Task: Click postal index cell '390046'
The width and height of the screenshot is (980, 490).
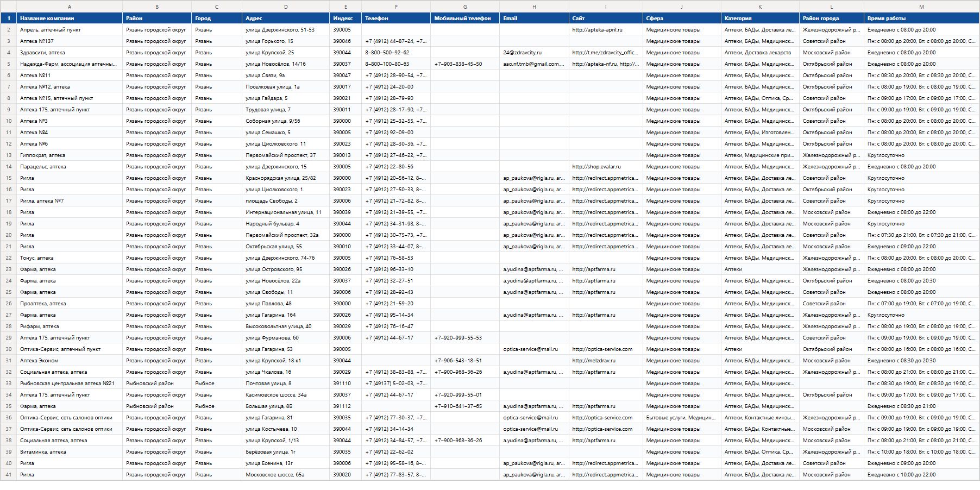Action: point(345,41)
